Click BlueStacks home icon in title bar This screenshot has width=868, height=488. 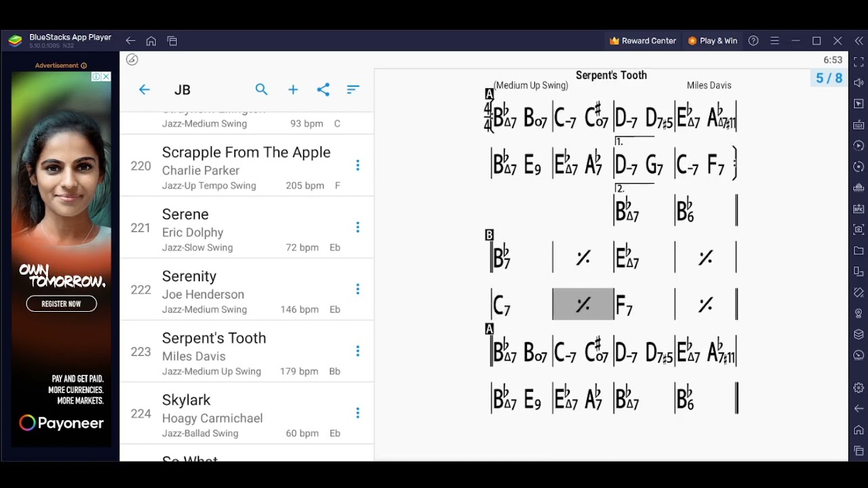pos(151,41)
